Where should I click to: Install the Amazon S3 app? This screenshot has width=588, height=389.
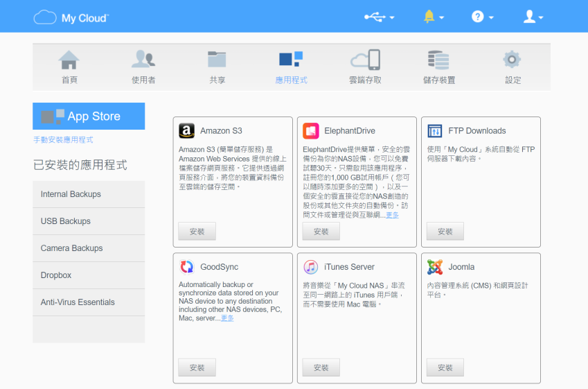(x=197, y=232)
